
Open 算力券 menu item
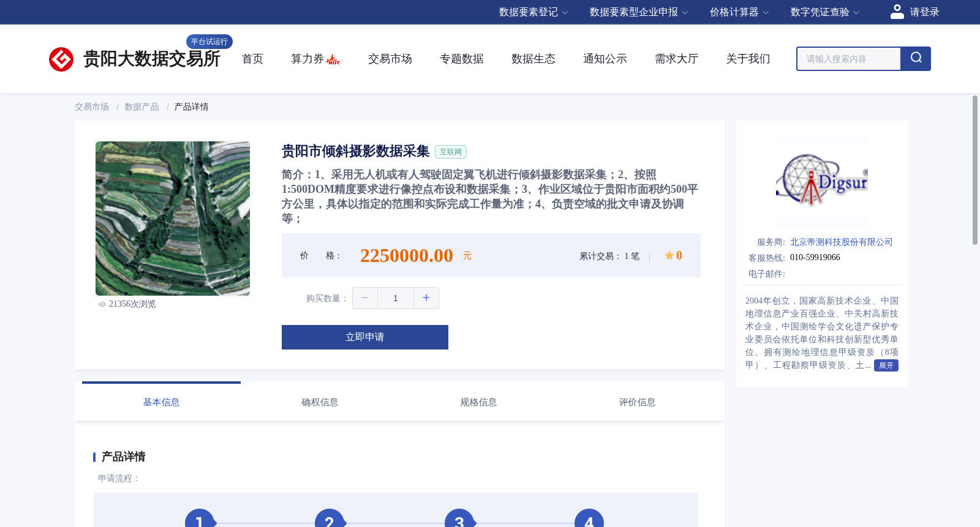(315, 59)
